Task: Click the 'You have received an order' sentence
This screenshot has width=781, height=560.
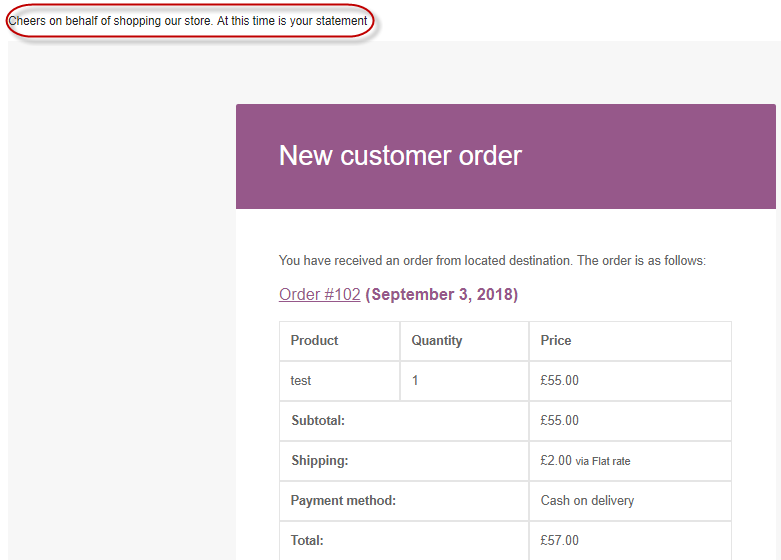Action: (x=492, y=261)
